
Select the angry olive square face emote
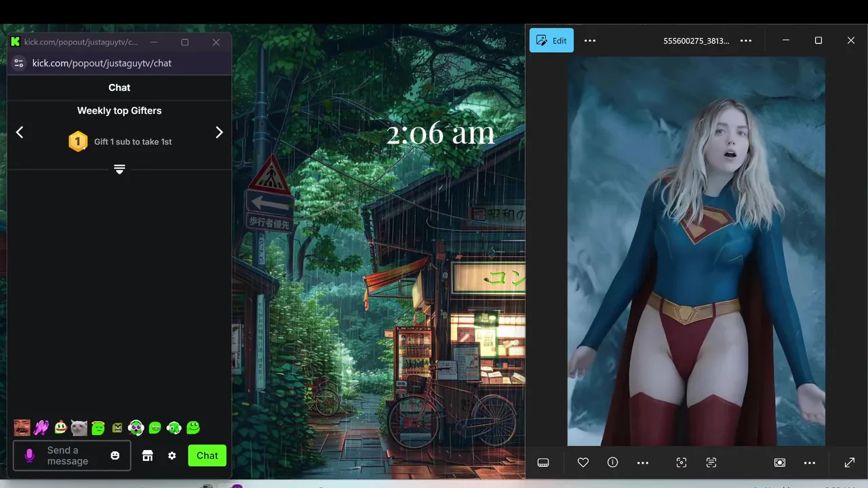(x=117, y=428)
